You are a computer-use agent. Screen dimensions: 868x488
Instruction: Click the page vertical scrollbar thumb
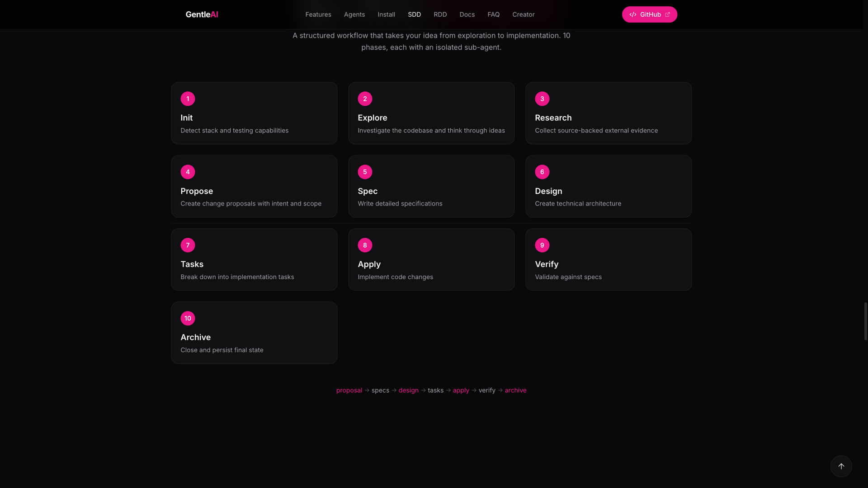[x=865, y=321]
